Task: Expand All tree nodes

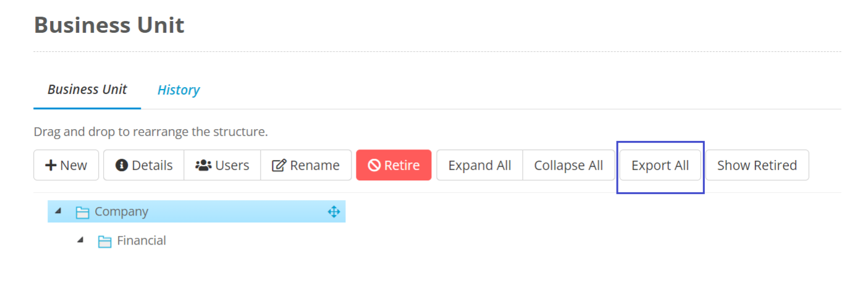Action: click(479, 166)
